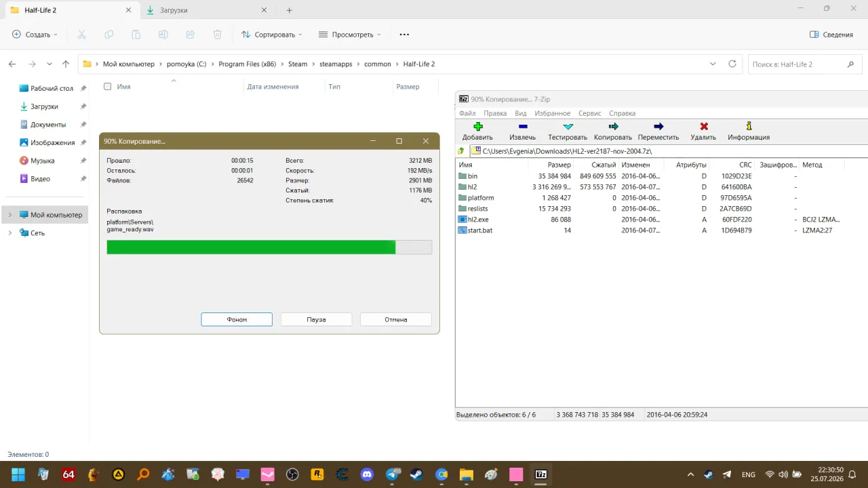Screen dimensions: 868x488
Task: Click the 7-Zip icon on the taskbar
Action: 541,474
